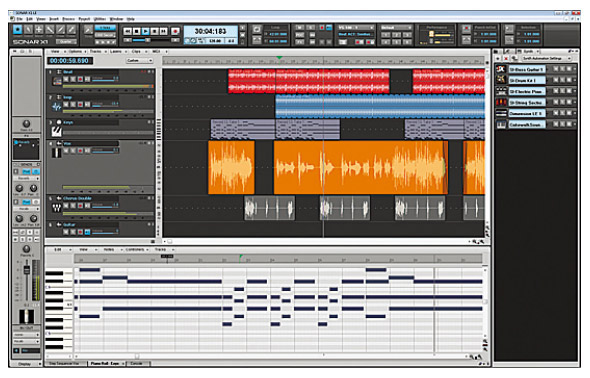
Task: Open the Insert menu
Action: [54, 19]
